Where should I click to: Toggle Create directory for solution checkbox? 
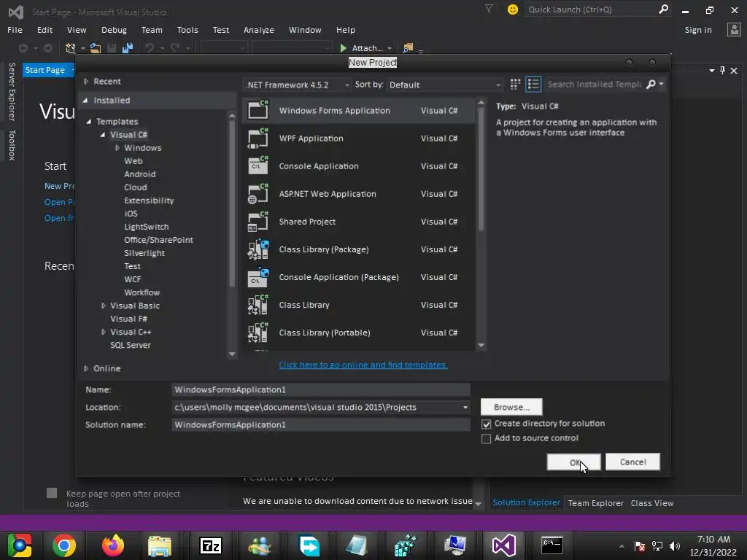click(x=486, y=424)
